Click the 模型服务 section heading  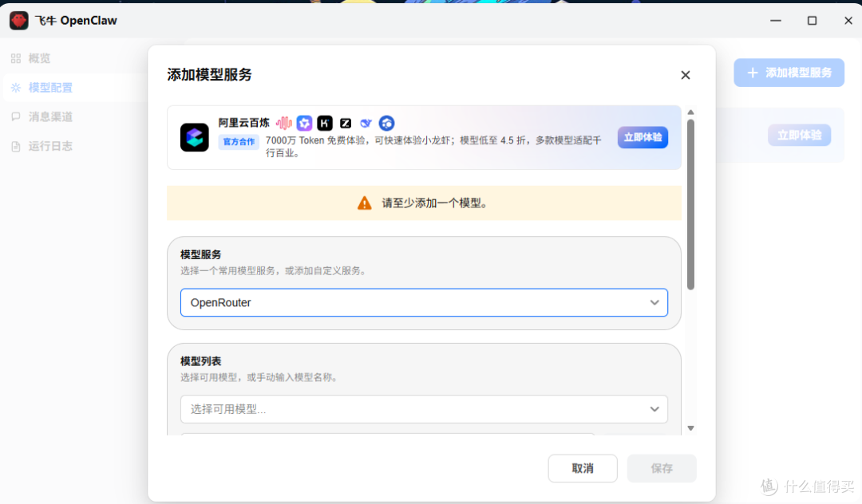click(x=200, y=254)
